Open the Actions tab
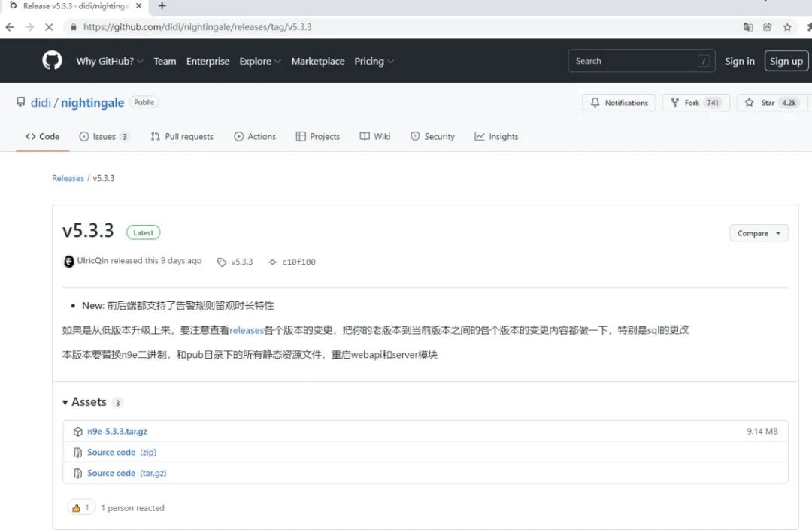The height and width of the screenshot is (530, 812). point(255,136)
